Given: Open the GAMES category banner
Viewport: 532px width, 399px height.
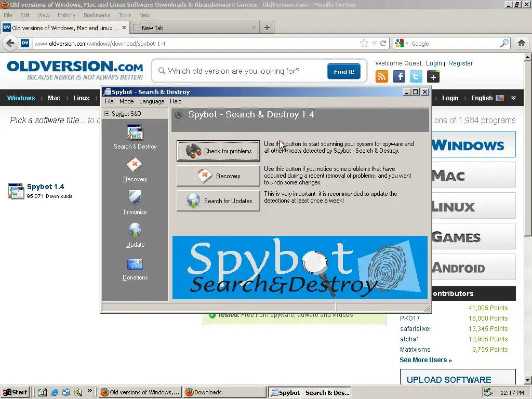Looking at the screenshot, I should 474,237.
